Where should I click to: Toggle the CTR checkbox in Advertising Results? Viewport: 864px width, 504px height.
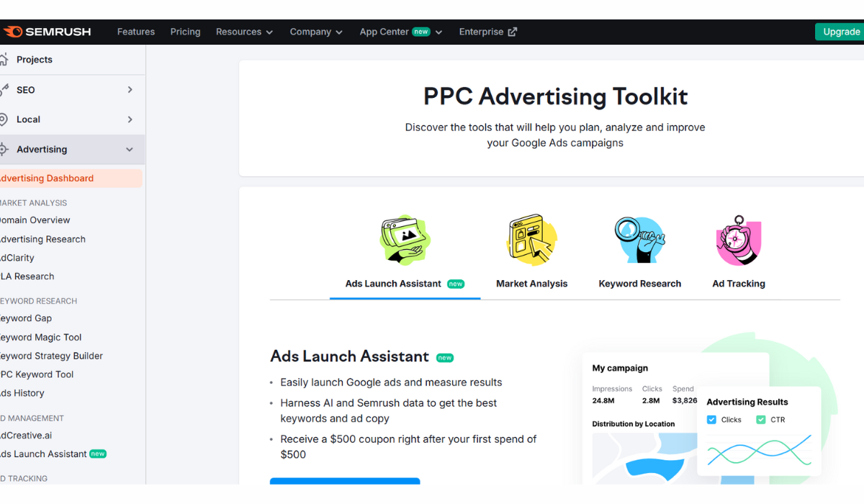(x=760, y=420)
